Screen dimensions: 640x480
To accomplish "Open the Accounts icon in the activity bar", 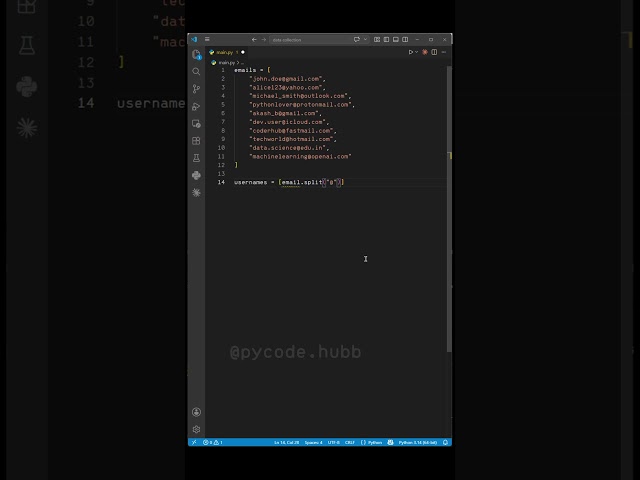I will click(196, 412).
